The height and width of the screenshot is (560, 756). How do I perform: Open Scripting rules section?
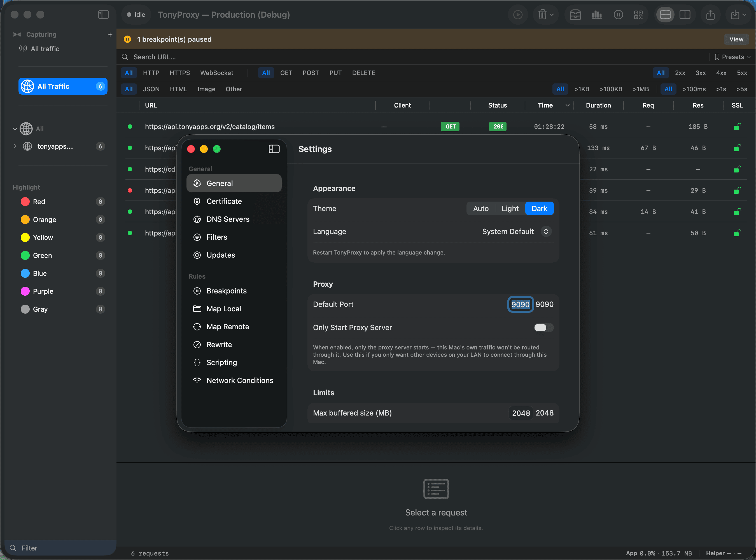tap(234, 362)
